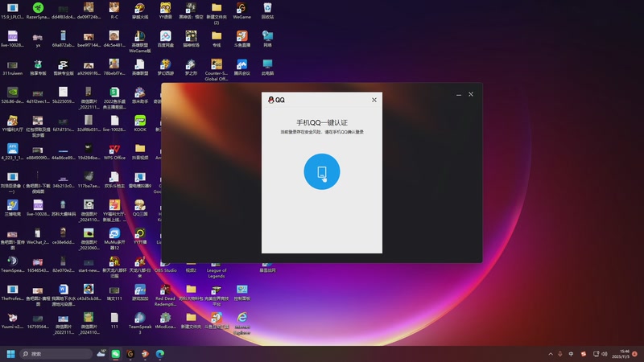Launch the tModLoader desktop shortcut
Viewport: 644px width, 362px height.
click(166, 320)
